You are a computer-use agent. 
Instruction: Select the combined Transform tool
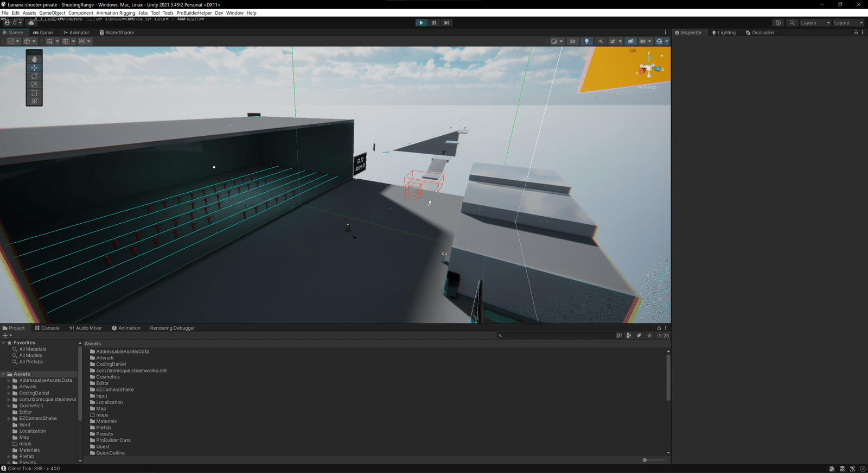pos(34,102)
